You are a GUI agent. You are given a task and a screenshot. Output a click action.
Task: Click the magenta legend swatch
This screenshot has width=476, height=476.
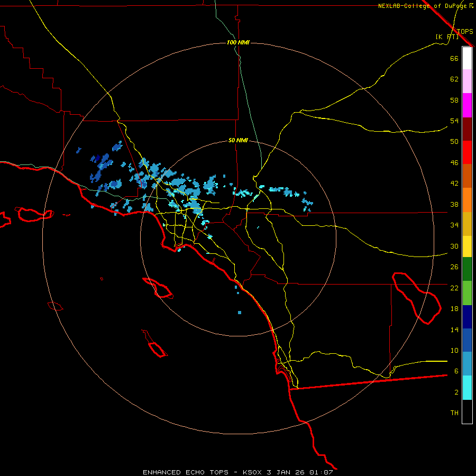click(x=467, y=105)
